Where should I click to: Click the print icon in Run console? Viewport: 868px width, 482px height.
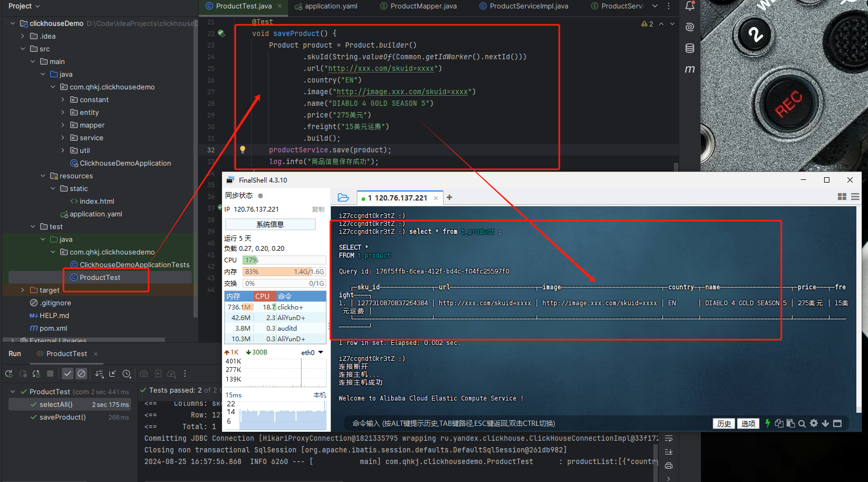[669, 466]
